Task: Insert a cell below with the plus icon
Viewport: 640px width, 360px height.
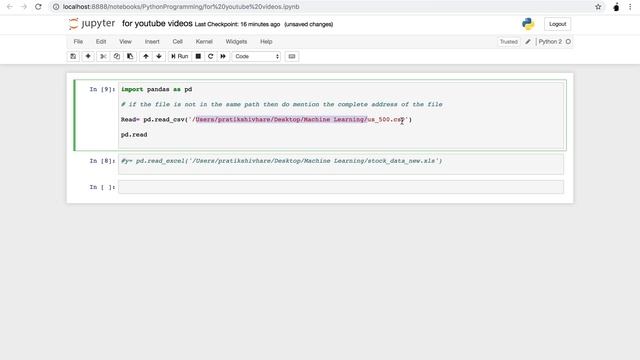Action: (x=88, y=56)
